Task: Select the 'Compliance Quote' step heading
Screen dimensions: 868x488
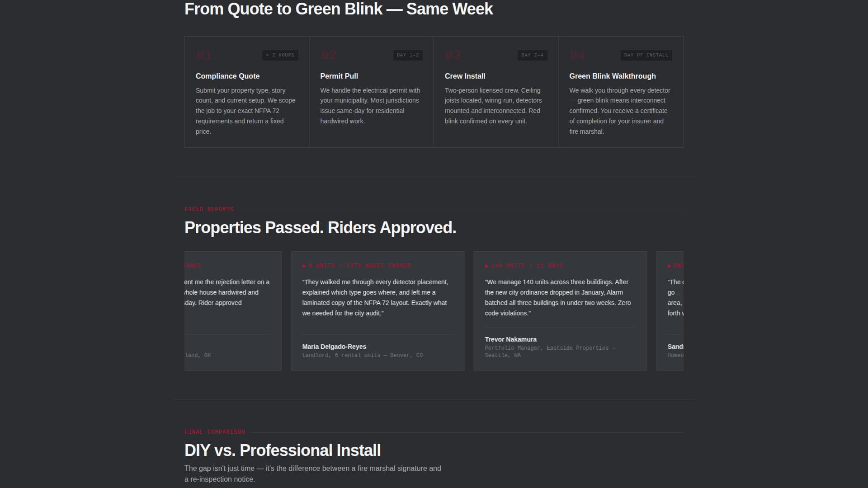Action: pos(227,76)
